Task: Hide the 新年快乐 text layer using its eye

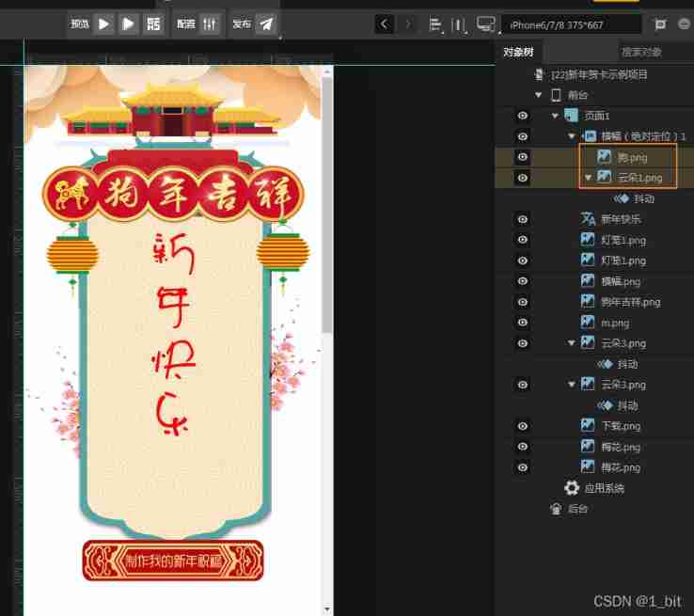Action: (523, 219)
